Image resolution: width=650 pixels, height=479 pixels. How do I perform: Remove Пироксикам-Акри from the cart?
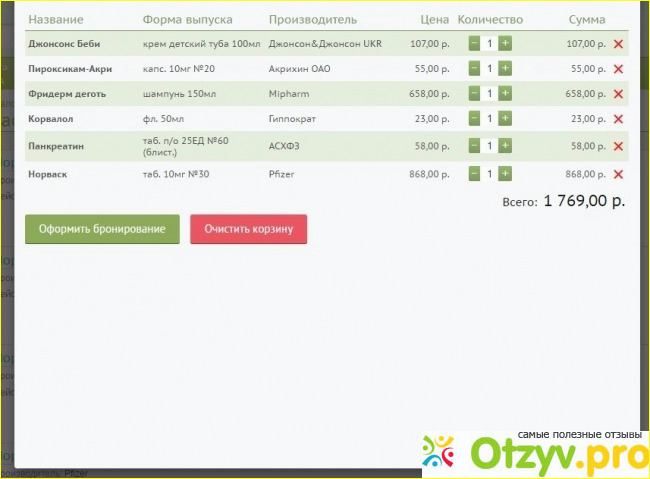click(618, 69)
